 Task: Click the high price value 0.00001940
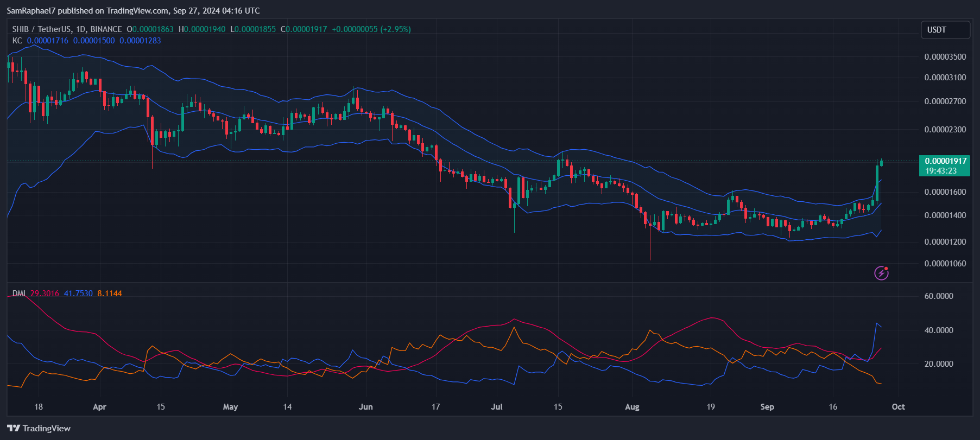pyautogui.click(x=205, y=29)
